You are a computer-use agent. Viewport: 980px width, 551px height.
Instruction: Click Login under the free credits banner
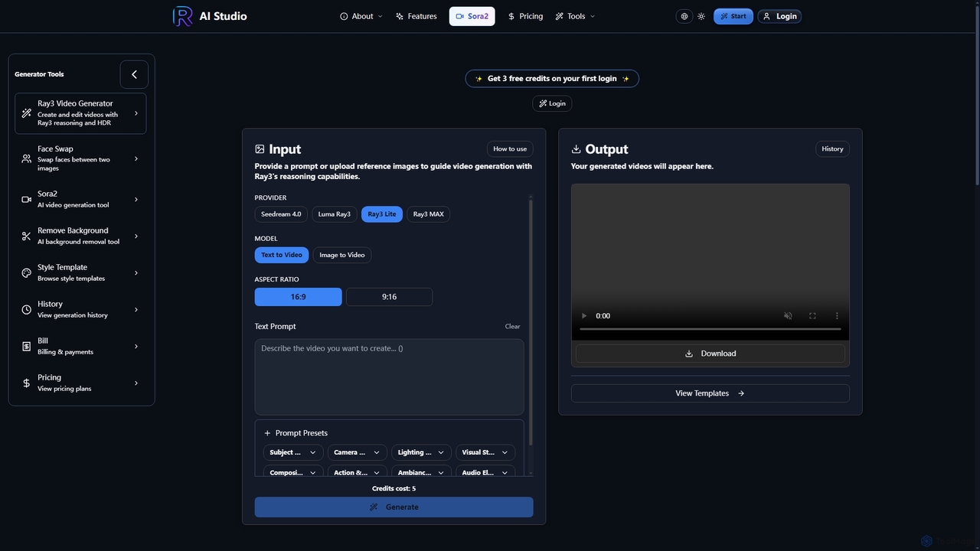tap(552, 103)
